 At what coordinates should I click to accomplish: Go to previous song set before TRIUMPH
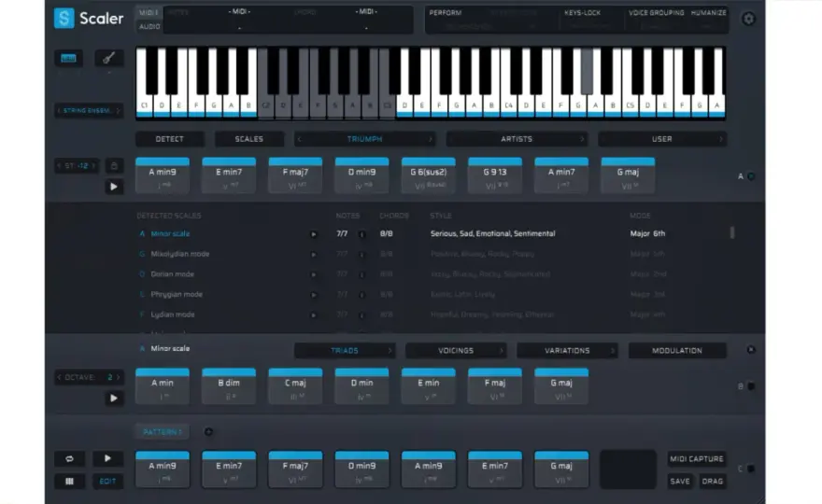coord(299,139)
